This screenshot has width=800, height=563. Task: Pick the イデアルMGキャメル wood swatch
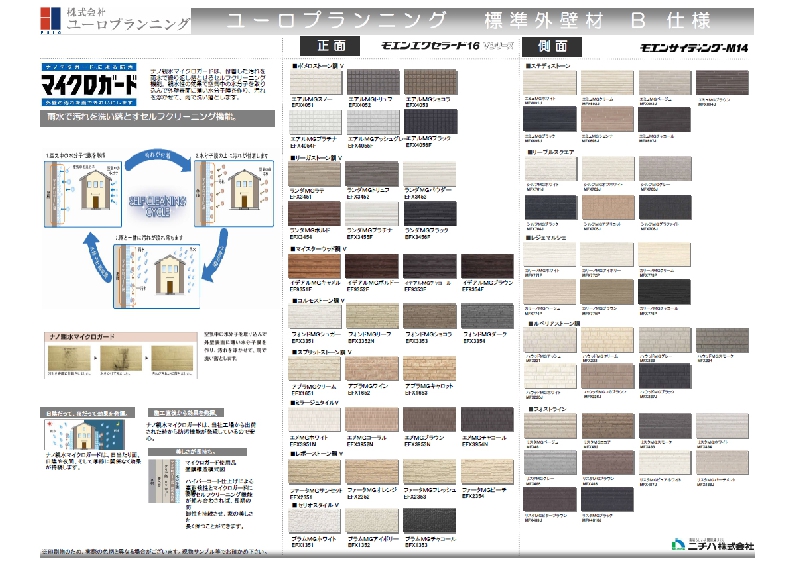314,266
